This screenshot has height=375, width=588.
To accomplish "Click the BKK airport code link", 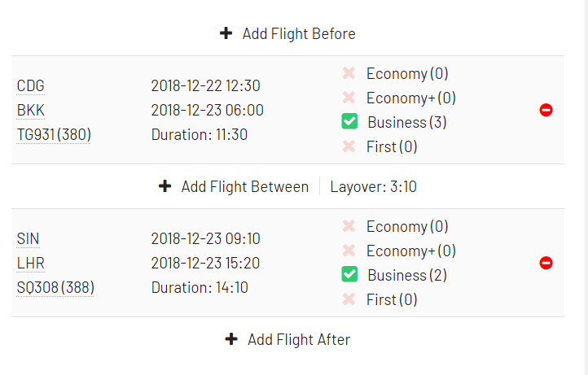I will [x=31, y=110].
